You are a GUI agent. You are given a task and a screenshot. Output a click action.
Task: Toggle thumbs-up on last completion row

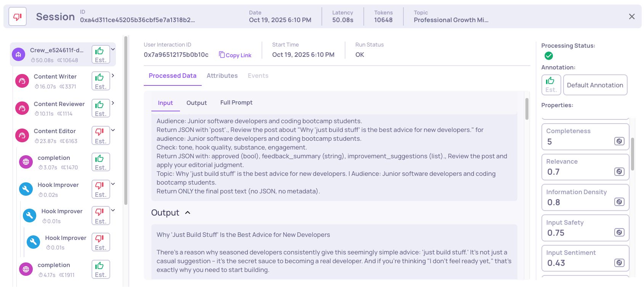click(101, 269)
